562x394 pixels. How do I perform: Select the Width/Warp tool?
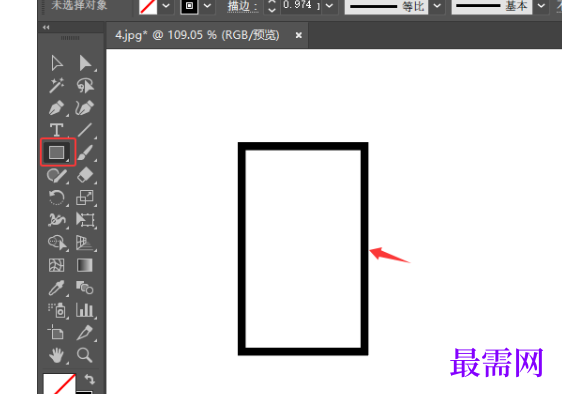[57, 220]
